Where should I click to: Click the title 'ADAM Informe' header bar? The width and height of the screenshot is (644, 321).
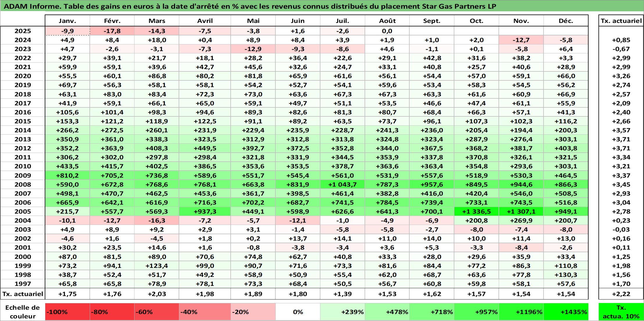322,6
